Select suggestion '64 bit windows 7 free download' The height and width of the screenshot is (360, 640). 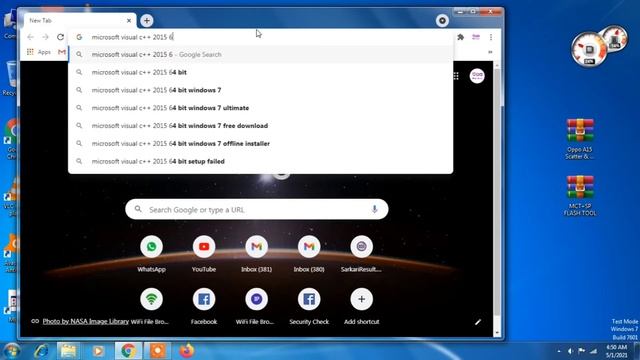(x=260, y=126)
